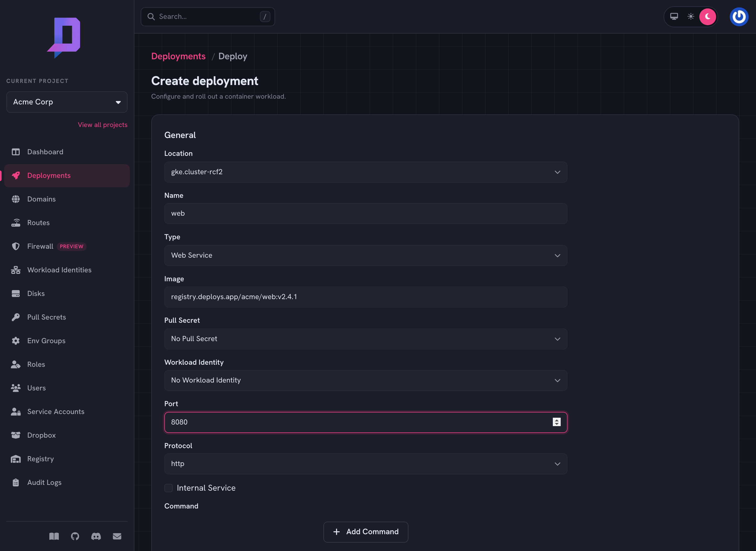Click the plus icon on Add Command

pyautogui.click(x=337, y=532)
